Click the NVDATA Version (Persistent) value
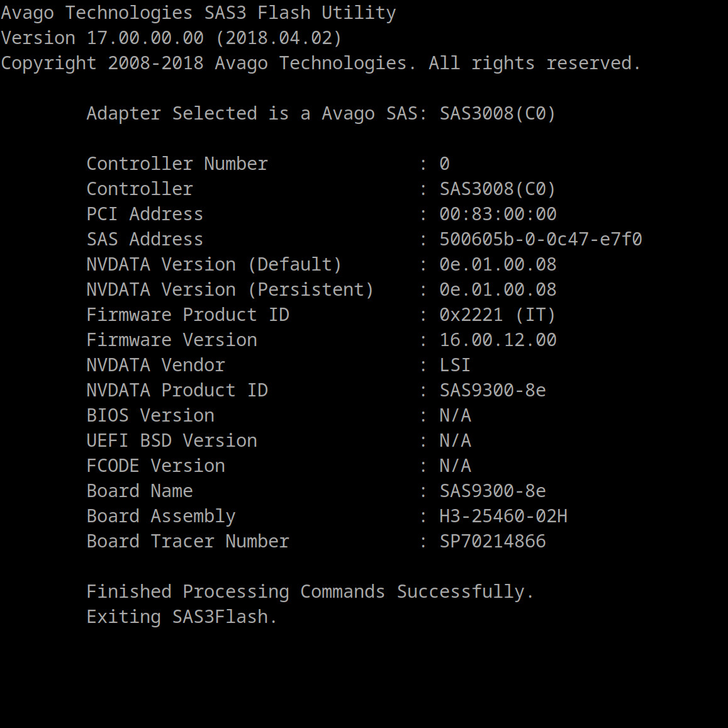This screenshot has height=728, width=728. tap(497, 289)
